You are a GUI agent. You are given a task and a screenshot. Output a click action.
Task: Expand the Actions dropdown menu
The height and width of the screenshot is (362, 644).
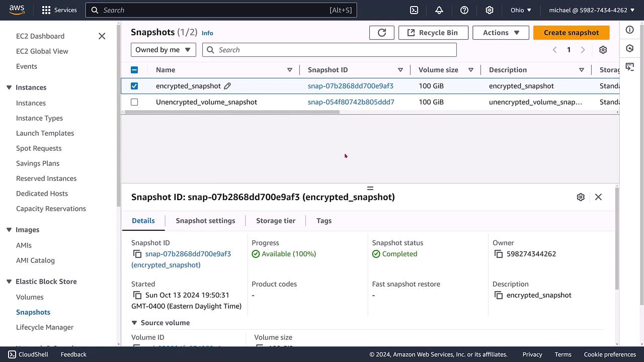[501, 33]
